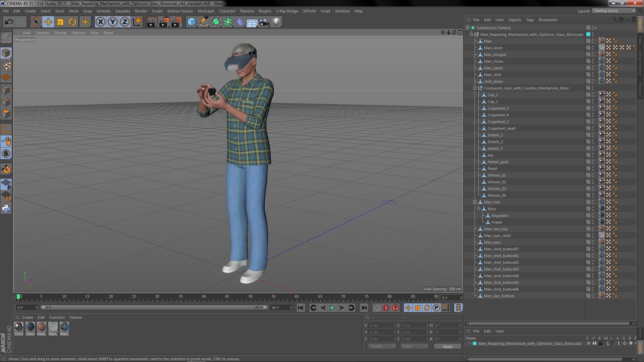Open the MoGraph menu
644x362 pixels.
click(x=206, y=11)
